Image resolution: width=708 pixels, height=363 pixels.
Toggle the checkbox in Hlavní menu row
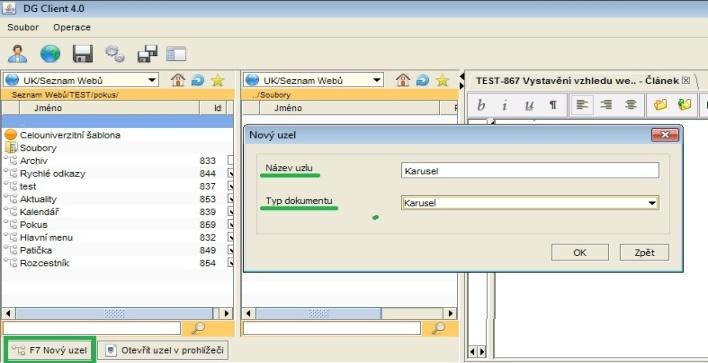(230, 237)
